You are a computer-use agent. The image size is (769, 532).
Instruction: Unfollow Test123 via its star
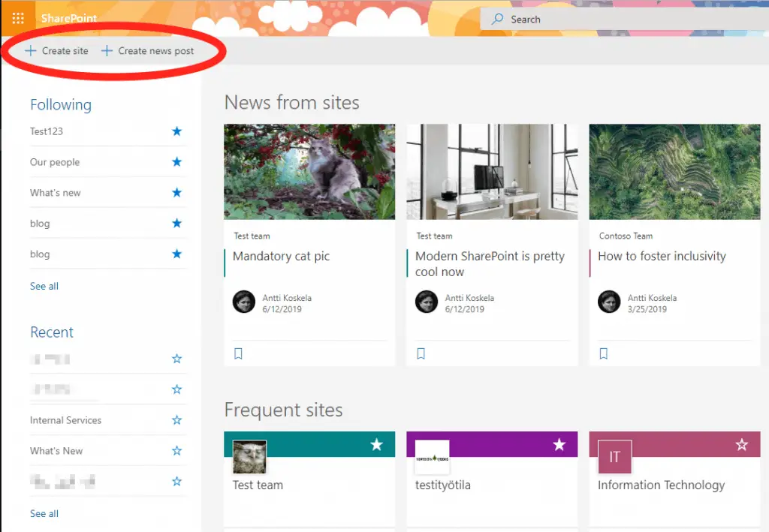pyautogui.click(x=177, y=131)
